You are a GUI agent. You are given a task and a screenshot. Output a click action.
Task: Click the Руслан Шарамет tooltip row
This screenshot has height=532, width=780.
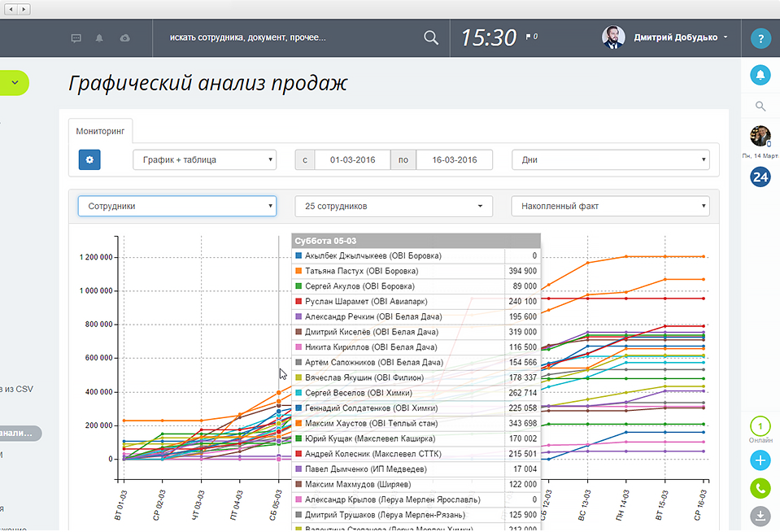pos(416,302)
